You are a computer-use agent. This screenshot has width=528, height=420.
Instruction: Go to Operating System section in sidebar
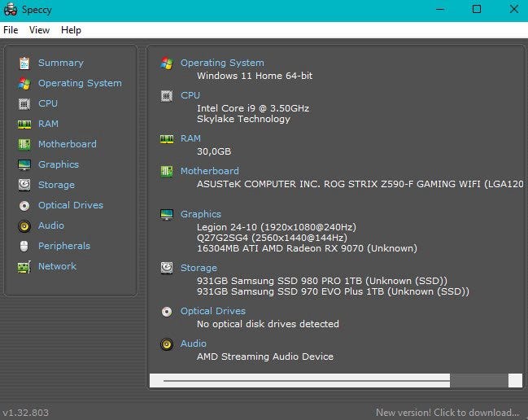(80, 83)
